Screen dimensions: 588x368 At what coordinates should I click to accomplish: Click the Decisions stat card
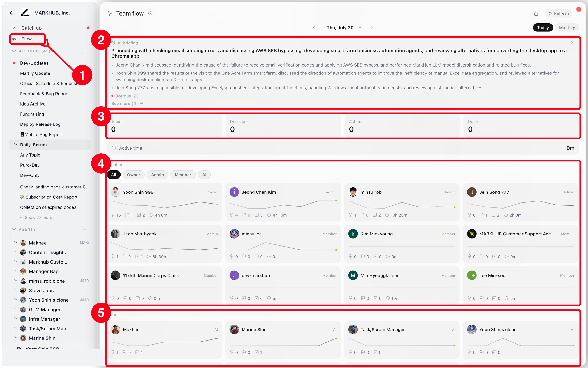pyautogui.click(x=283, y=126)
